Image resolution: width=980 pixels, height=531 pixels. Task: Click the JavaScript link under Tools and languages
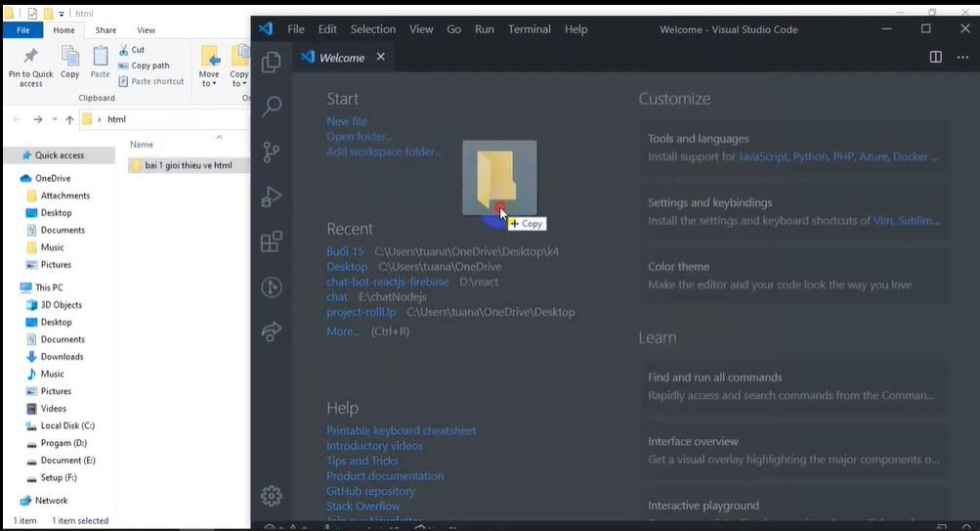(x=763, y=157)
